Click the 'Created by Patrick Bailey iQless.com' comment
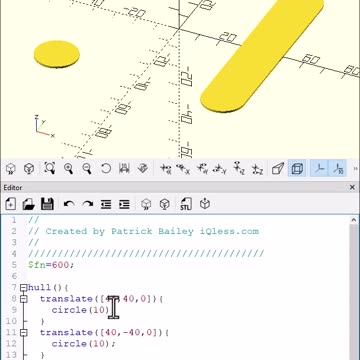This screenshot has width=360, height=360. tap(144, 231)
